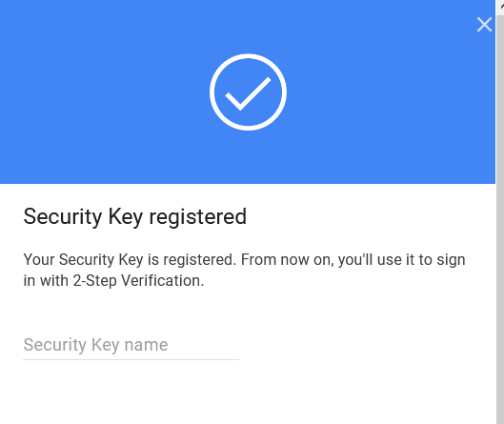Click the circled checkmark success icon
Screen dimensions: 504x424
click(248, 91)
